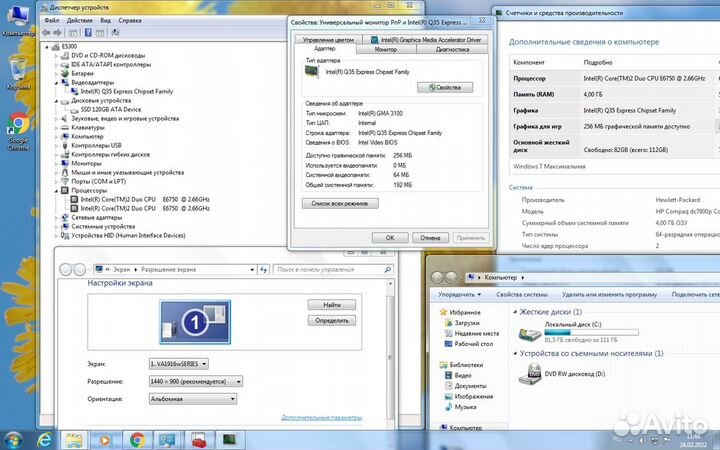Select Недавние места in Explorer sidebar
The height and width of the screenshot is (450, 720).
[x=477, y=333]
